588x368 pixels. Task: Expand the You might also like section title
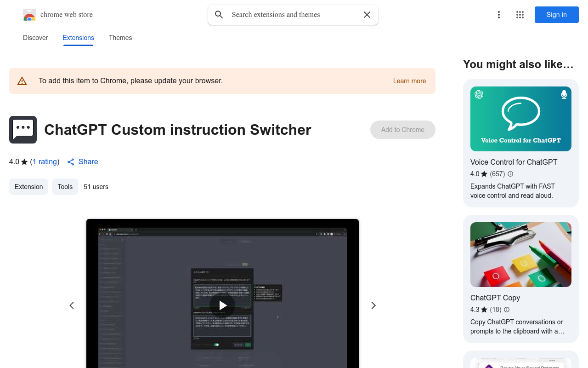coord(518,64)
